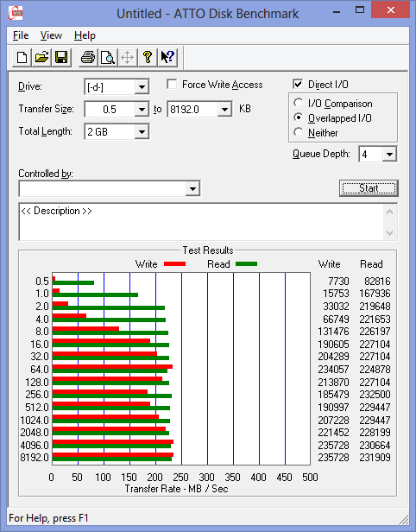Click the 1024.0 transfer size row label
The width and height of the screenshot is (416, 532).
tap(35, 420)
